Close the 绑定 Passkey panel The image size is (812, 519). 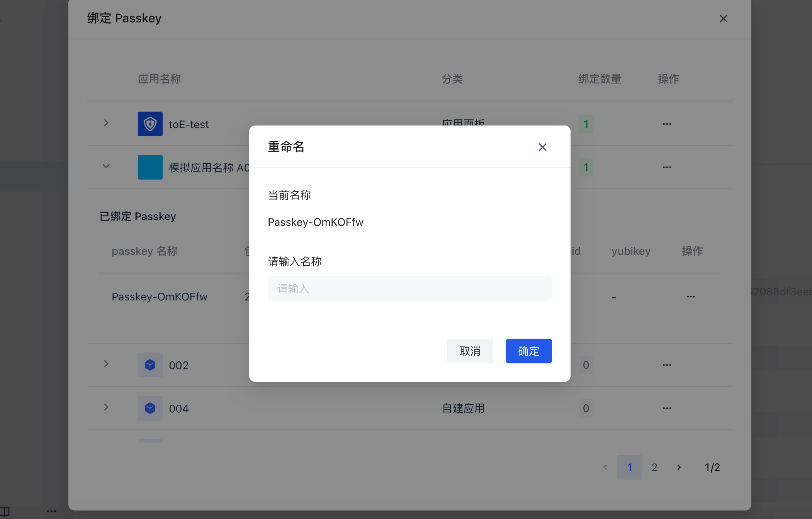click(x=723, y=19)
